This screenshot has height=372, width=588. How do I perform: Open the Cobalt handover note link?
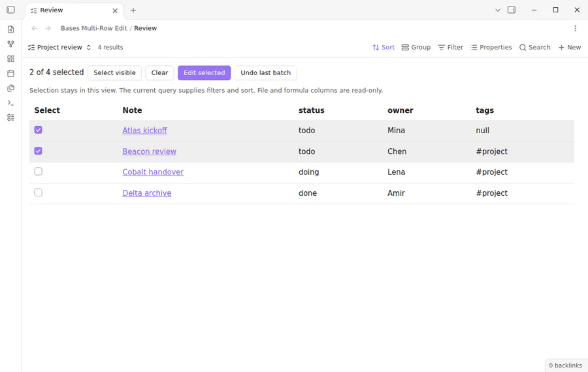click(153, 172)
